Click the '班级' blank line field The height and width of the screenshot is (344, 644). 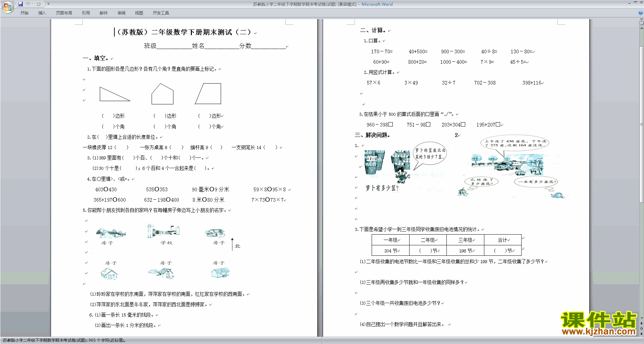click(174, 46)
